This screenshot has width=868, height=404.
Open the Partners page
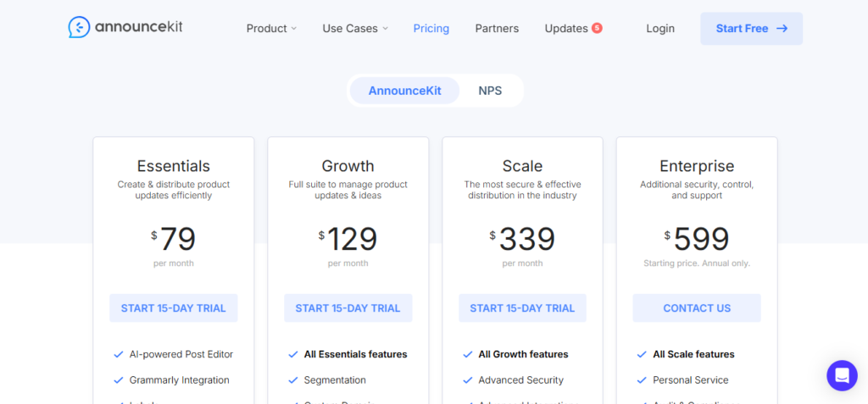pyautogui.click(x=497, y=28)
